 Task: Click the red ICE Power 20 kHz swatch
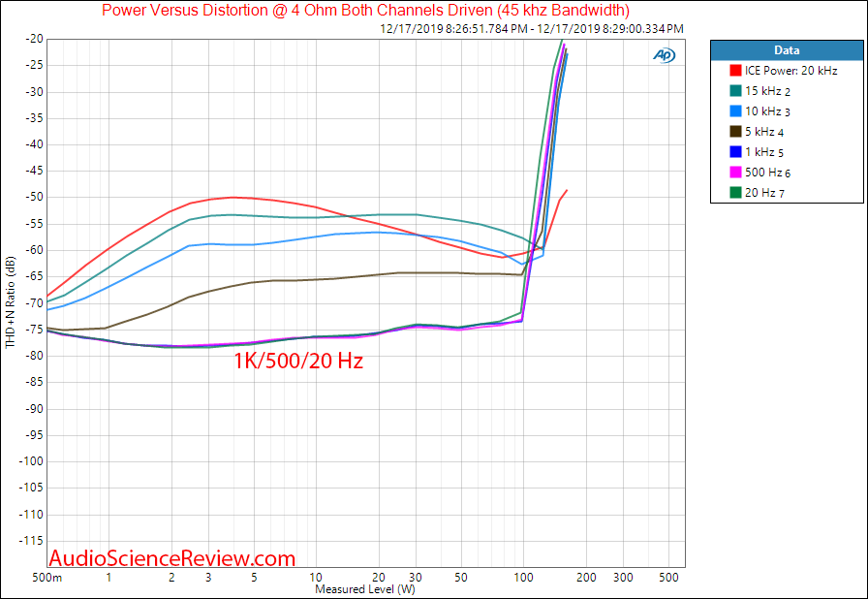[x=733, y=71]
